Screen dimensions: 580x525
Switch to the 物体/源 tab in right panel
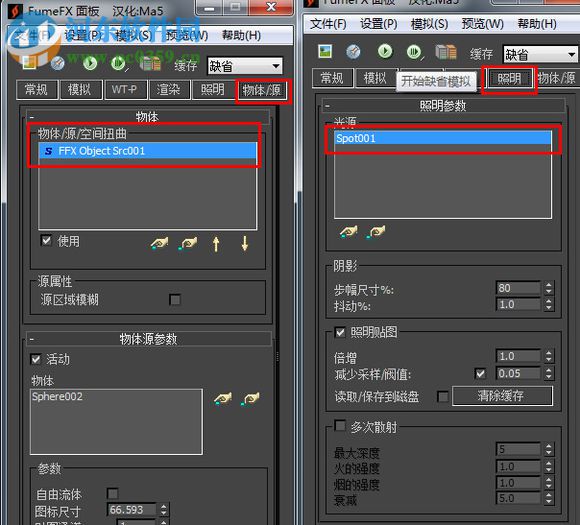pos(556,78)
